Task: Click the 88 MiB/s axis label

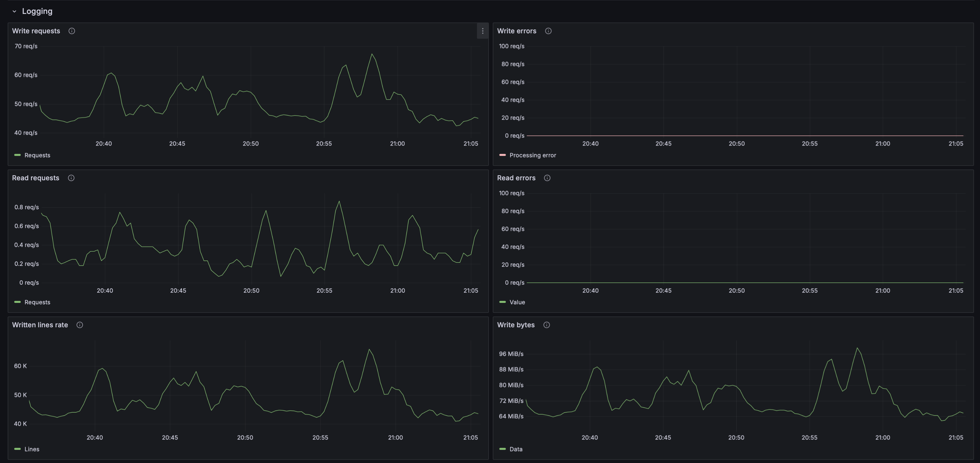Action: tap(511, 370)
